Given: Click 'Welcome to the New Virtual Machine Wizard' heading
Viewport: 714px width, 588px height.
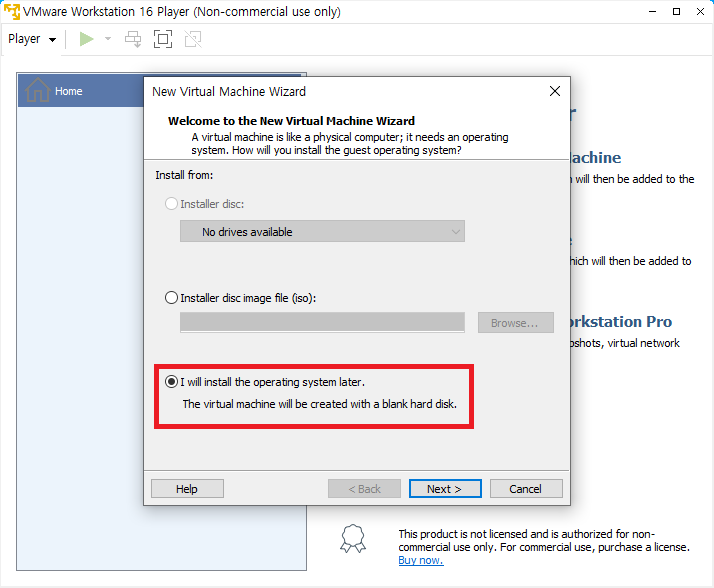Looking at the screenshot, I should [291, 121].
